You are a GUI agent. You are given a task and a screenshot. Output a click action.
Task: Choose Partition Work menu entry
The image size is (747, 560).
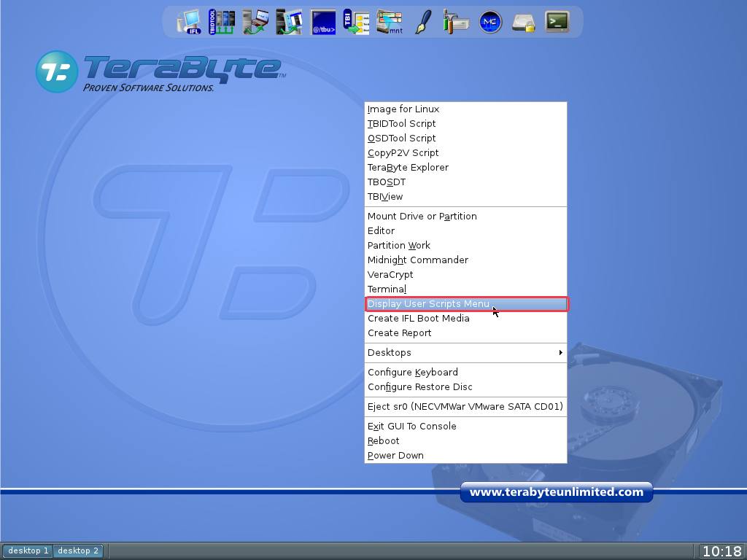465,245
